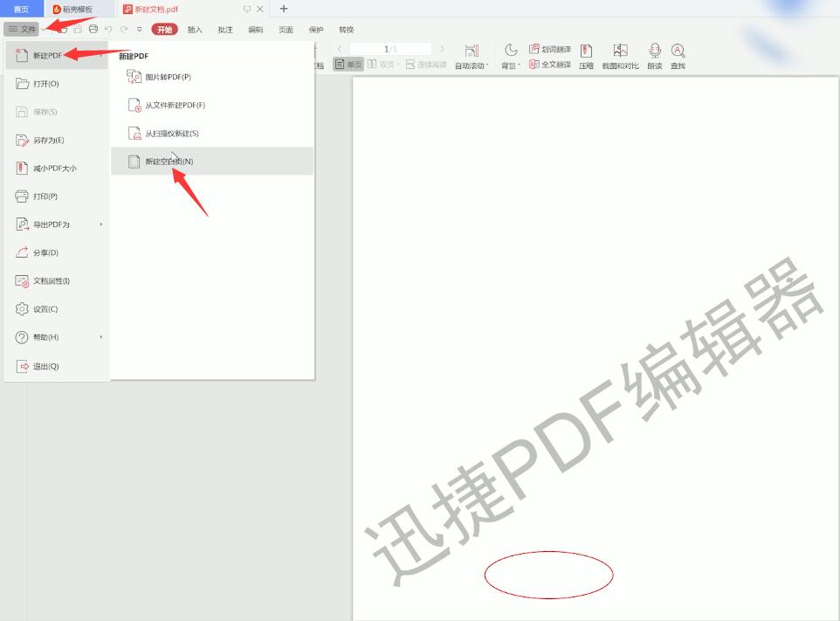
Task: Close the 新建文档.pdf tab
Action: pyautogui.click(x=260, y=9)
